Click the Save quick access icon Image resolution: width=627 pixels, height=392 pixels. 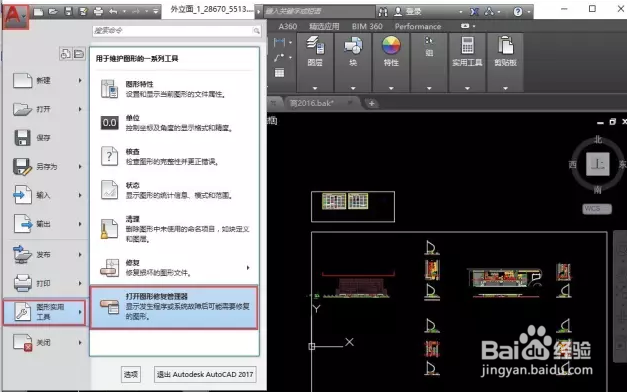[x=68, y=12]
